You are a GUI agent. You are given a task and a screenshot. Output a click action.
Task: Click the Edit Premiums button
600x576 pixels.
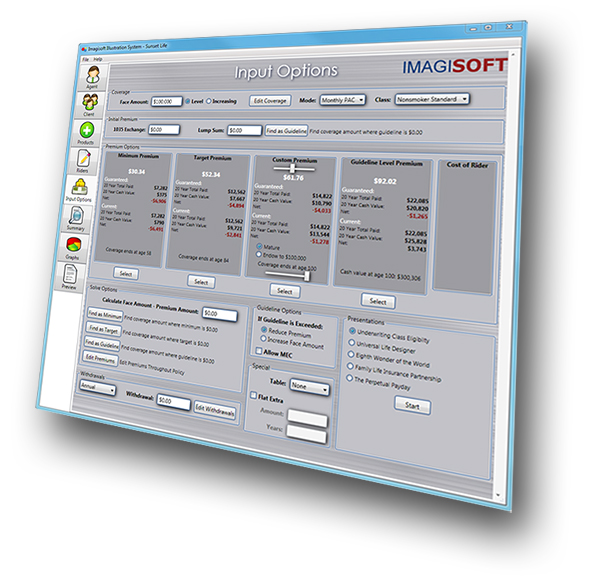100,358
